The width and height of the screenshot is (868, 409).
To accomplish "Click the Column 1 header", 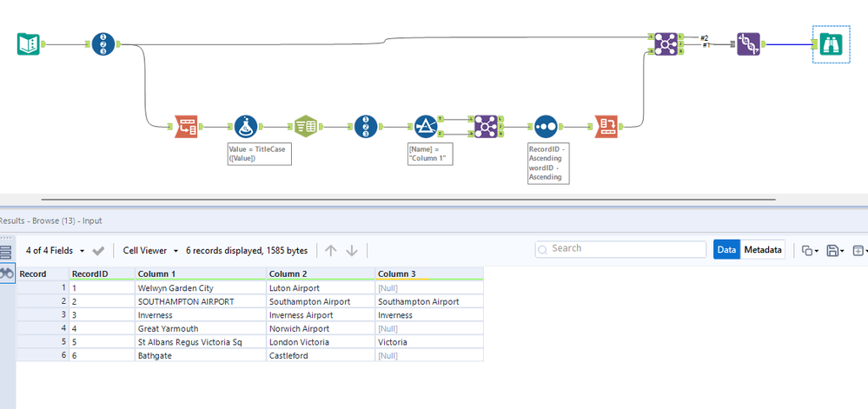I will click(x=201, y=274).
